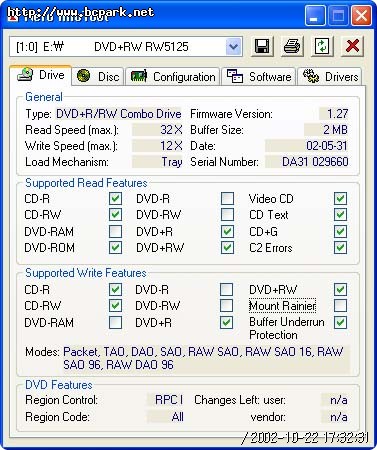Click the Firmware Version value 1.27
Viewport: 377px width, 450px height.
point(334,114)
